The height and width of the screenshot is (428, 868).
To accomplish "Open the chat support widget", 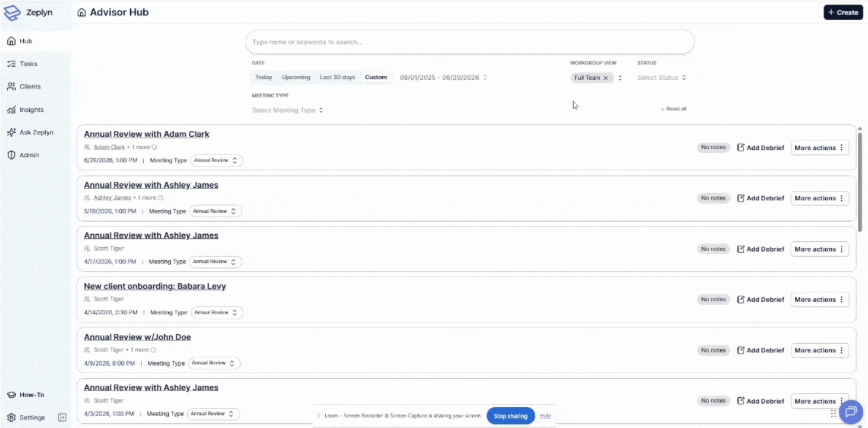I will click(x=851, y=411).
